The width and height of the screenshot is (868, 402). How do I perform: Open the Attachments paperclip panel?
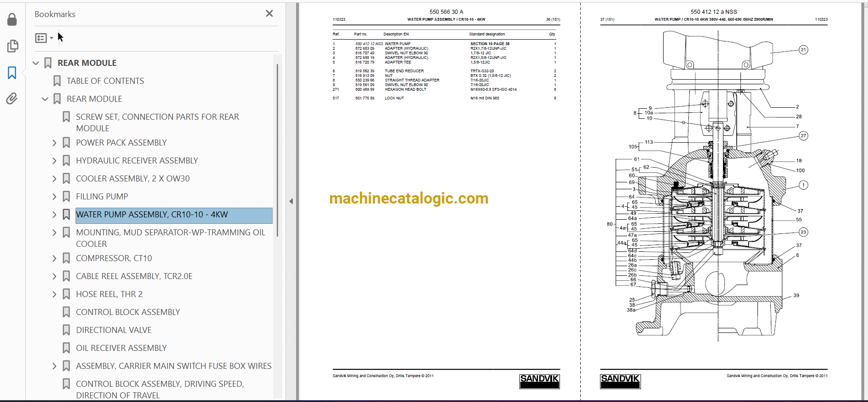click(12, 99)
